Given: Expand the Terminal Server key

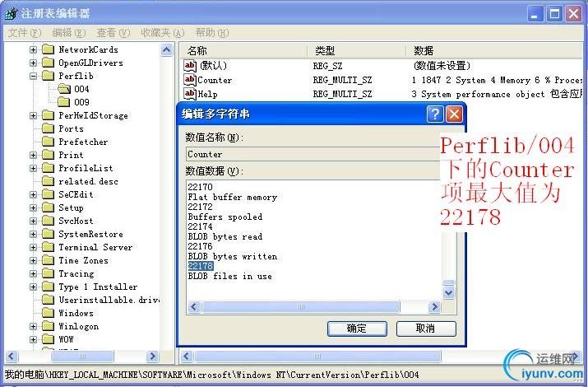Looking at the screenshot, I should pos(34,247).
